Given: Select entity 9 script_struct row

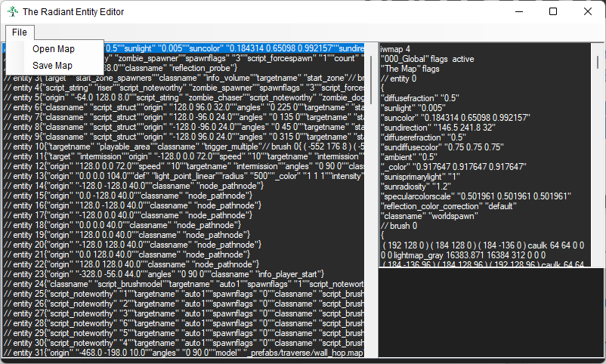Looking at the screenshot, I should 184,137.
